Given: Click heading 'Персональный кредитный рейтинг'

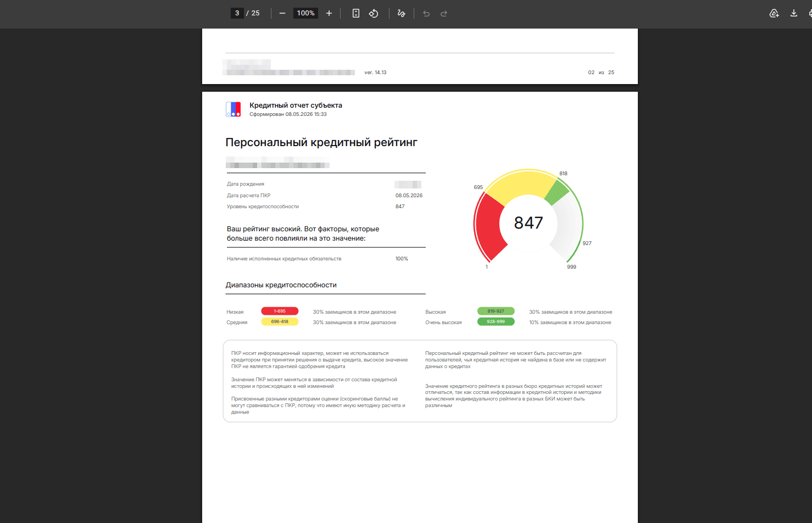Looking at the screenshot, I should click(x=321, y=142).
